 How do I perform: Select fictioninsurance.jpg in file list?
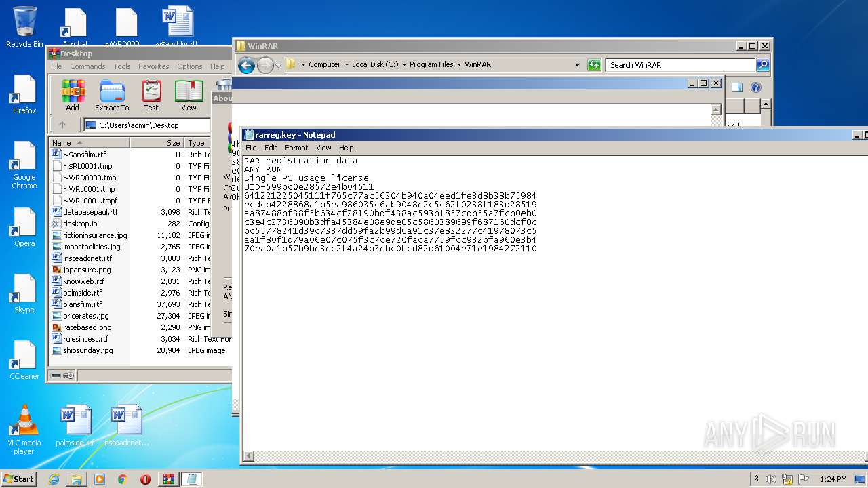[95, 235]
